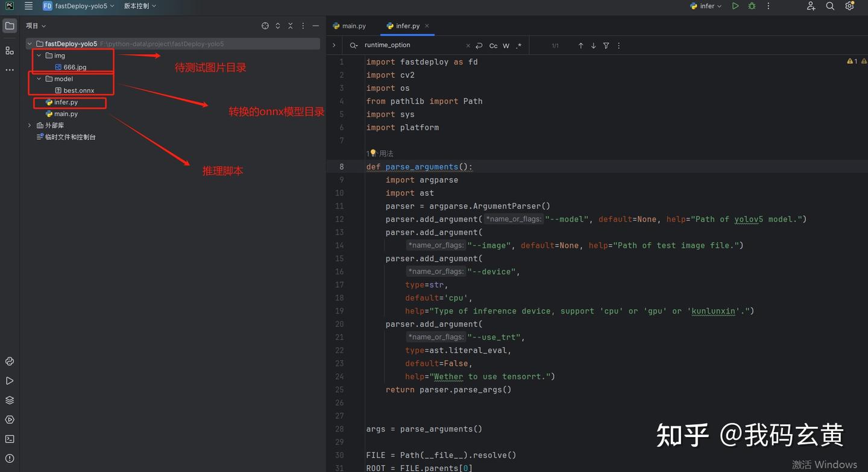This screenshot has width=868, height=472.
Task: Toggle the Project tool window folder icon
Action: pyautogui.click(x=10, y=26)
